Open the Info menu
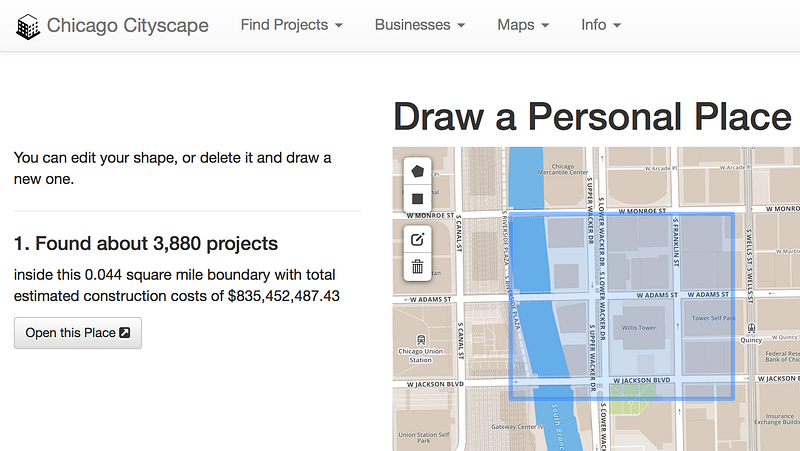This screenshot has height=451, width=800. click(x=601, y=25)
